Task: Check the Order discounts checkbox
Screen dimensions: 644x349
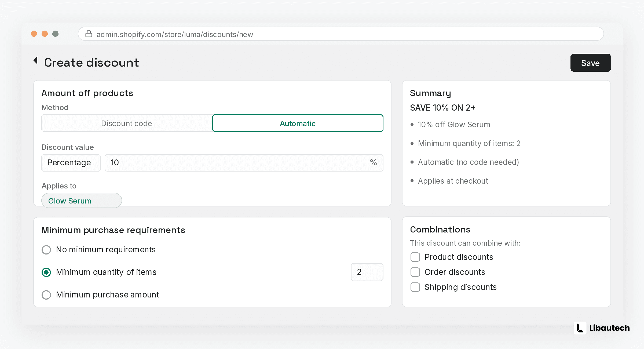Action: 415,272
